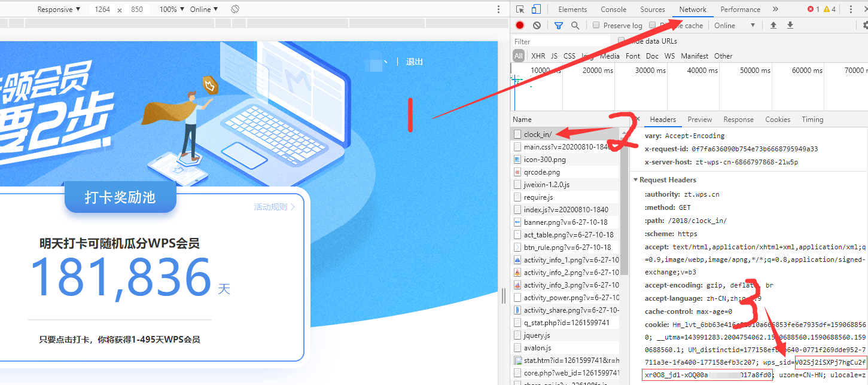The image size is (868, 385).
Task: Toggle the Hide data URLs checkbox
Action: (x=622, y=41)
